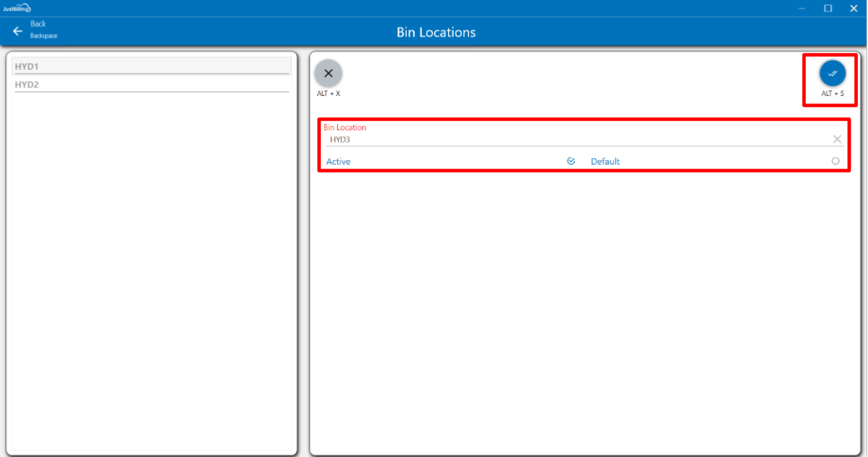Toggle the Active checkbox
Image resolution: width=868 pixels, height=457 pixels.
click(x=571, y=161)
